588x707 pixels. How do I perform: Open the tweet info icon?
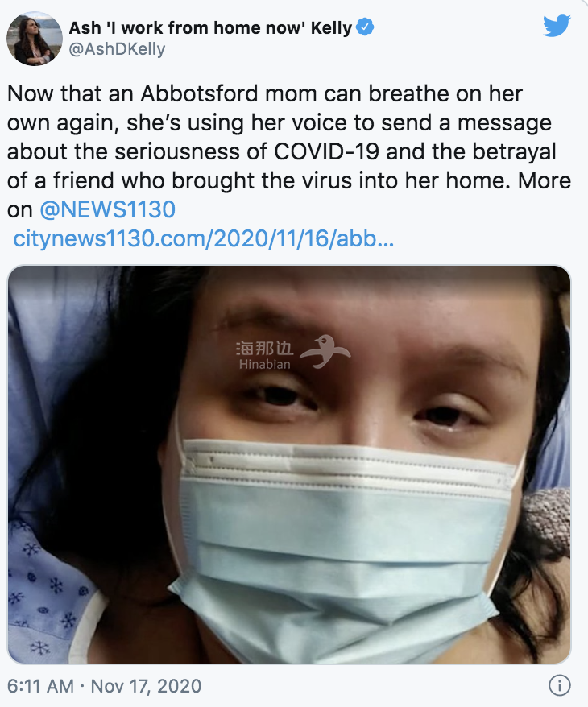pos(559,685)
